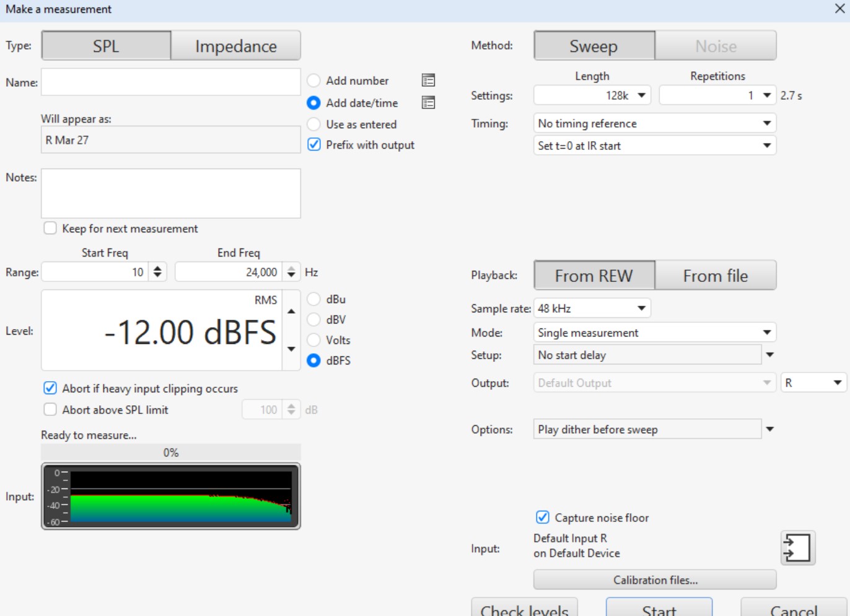Image resolution: width=850 pixels, height=616 pixels.
Task: Click the Start Freq stepper arrows
Action: tap(157, 272)
